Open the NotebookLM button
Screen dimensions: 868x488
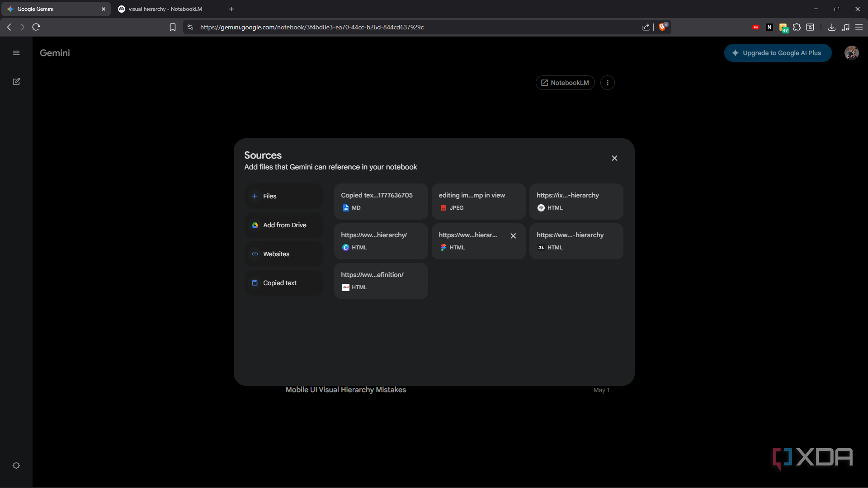565,83
